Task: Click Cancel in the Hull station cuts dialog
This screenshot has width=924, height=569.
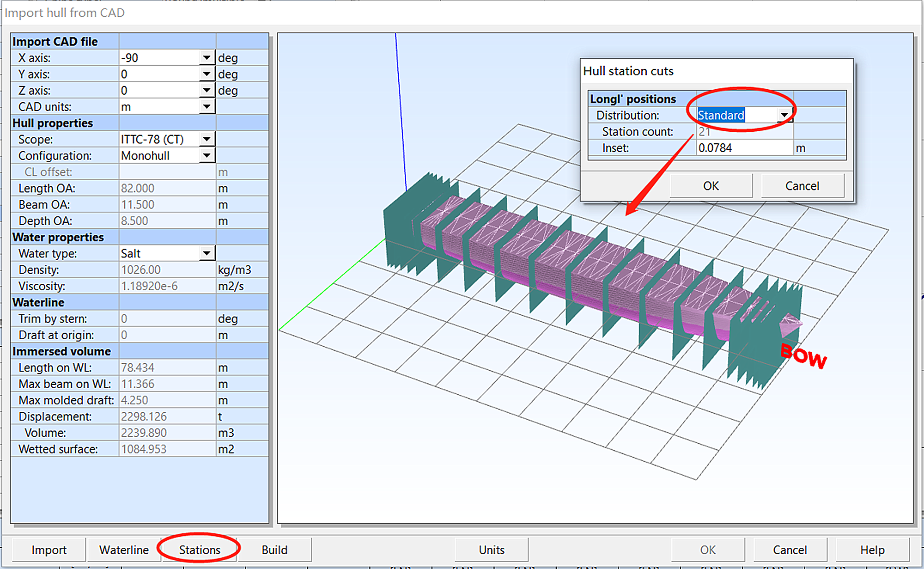Action: [x=802, y=185]
